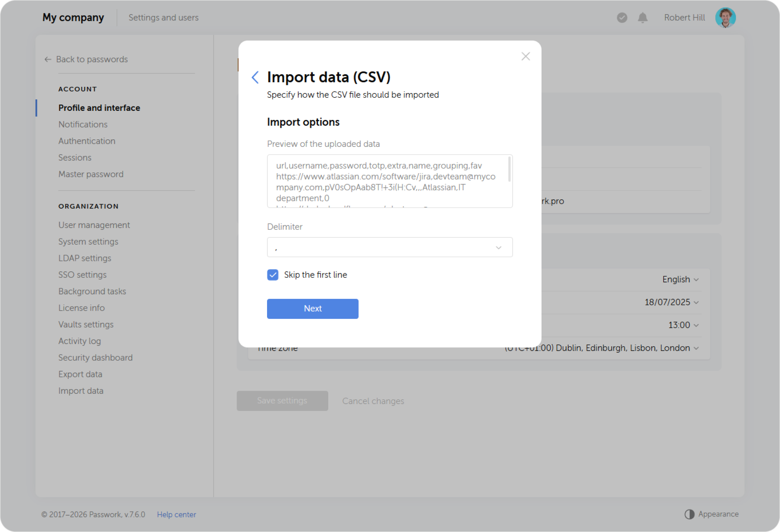Open the notifications bell

coord(642,17)
